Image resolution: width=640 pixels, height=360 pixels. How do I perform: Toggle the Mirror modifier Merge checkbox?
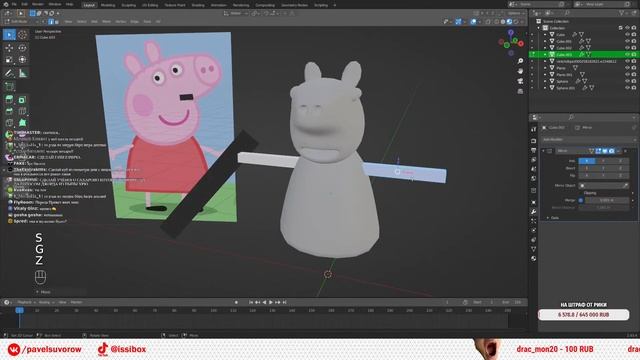point(581,200)
